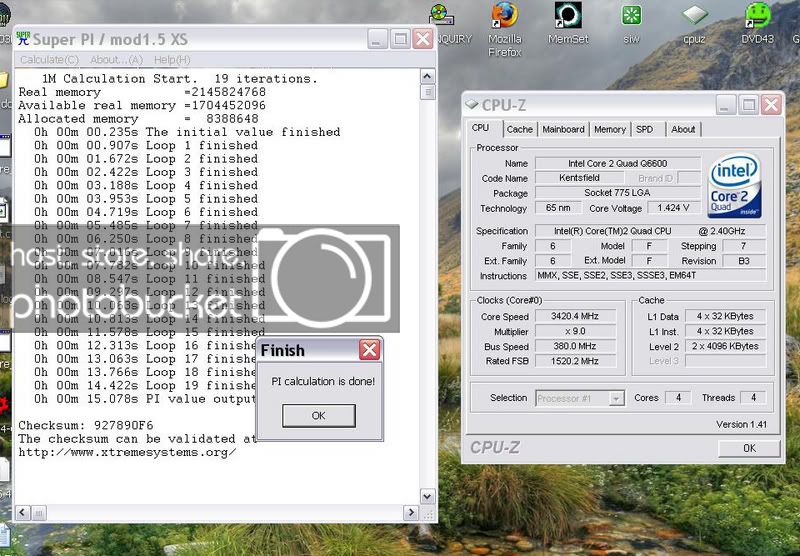Click the Multiplier x 9.0 field
The height and width of the screenshot is (556, 800).
(x=575, y=331)
